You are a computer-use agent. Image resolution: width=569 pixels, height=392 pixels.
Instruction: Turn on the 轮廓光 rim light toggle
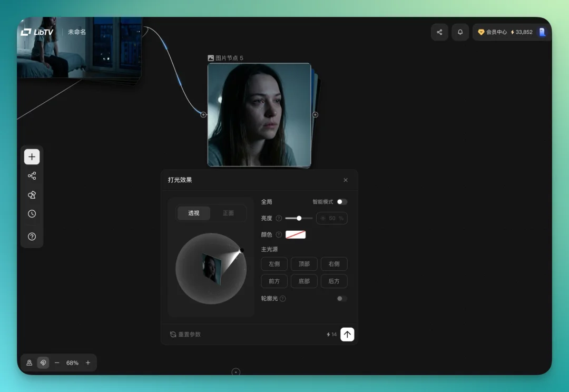tap(340, 298)
